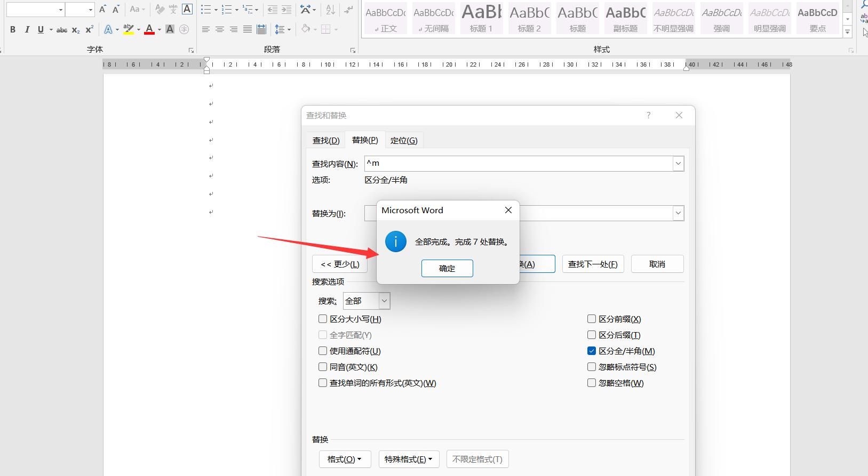Toggle italic formatting
Image resolution: width=868 pixels, height=476 pixels.
(x=27, y=29)
